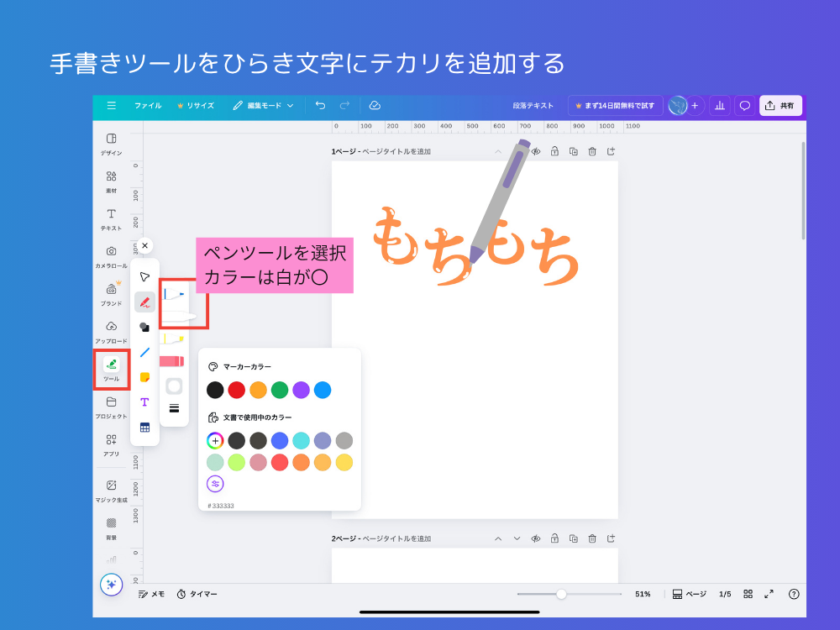Select the red marker color swatch
This screenshot has width=840, height=630.
point(237,390)
